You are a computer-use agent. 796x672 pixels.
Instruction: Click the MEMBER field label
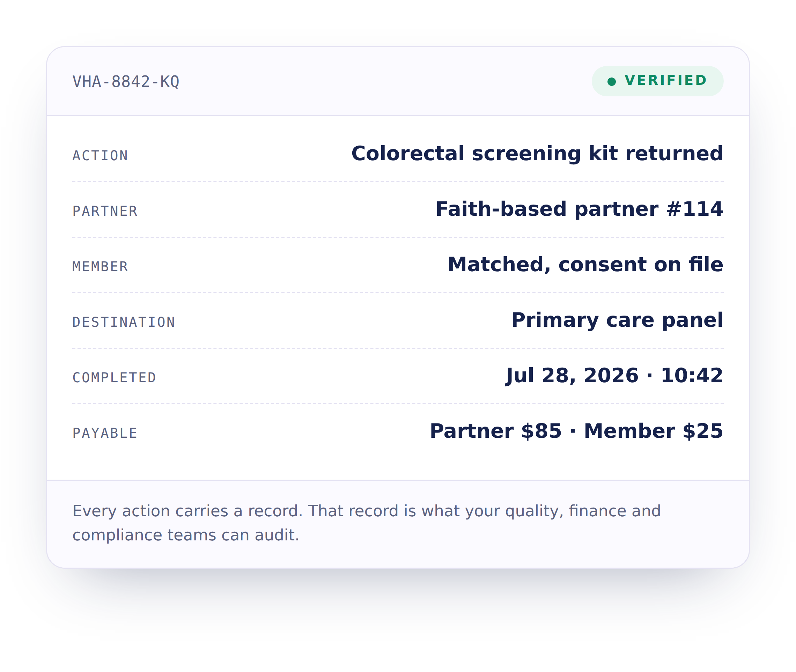click(x=100, y=267)
